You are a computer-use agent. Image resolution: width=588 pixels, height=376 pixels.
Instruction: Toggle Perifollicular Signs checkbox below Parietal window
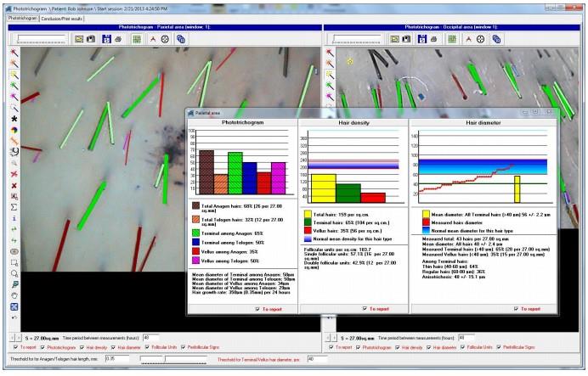pos(183,347)
